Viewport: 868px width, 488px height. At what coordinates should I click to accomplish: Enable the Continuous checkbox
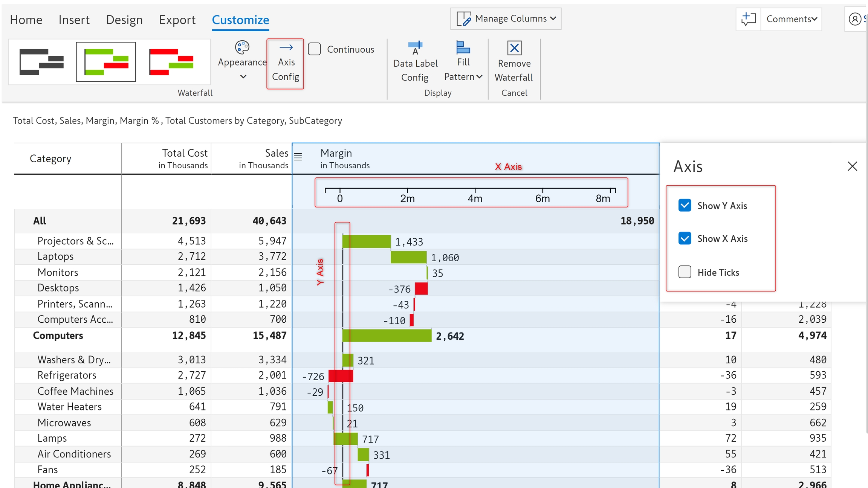[x=315, y=49]
